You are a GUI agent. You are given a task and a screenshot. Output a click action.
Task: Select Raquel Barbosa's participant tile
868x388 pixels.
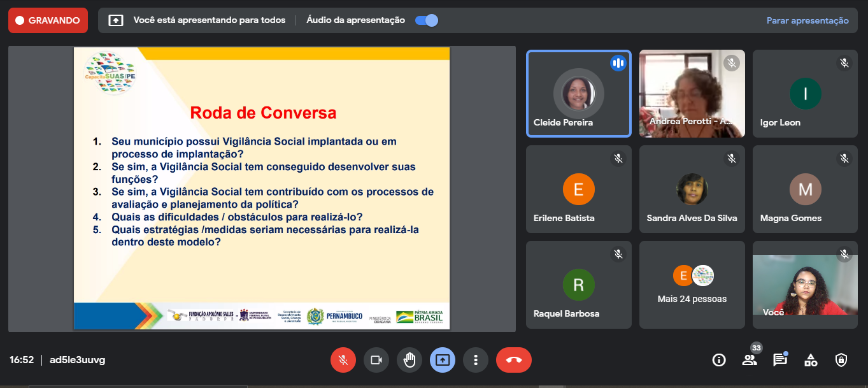(x=578, y=285)
